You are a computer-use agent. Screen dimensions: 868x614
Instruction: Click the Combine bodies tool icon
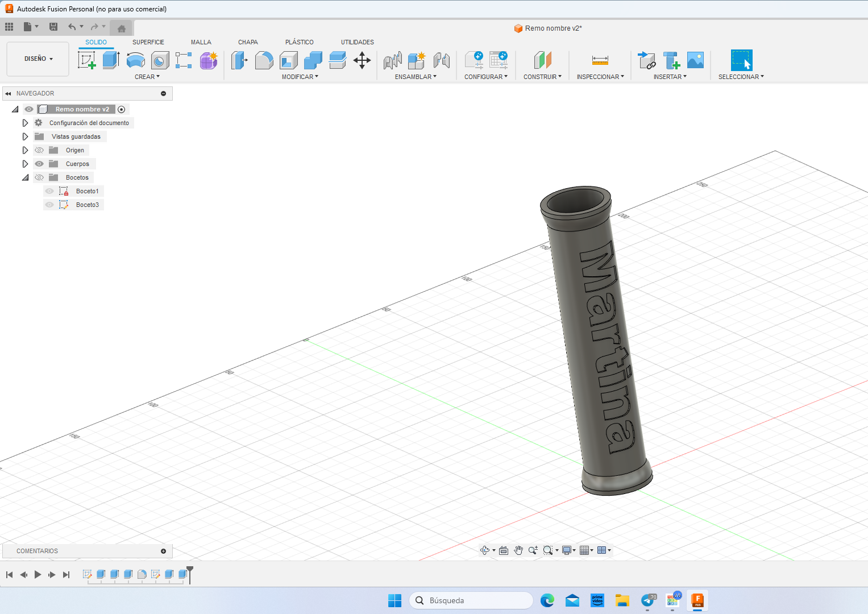coord(313,60)
